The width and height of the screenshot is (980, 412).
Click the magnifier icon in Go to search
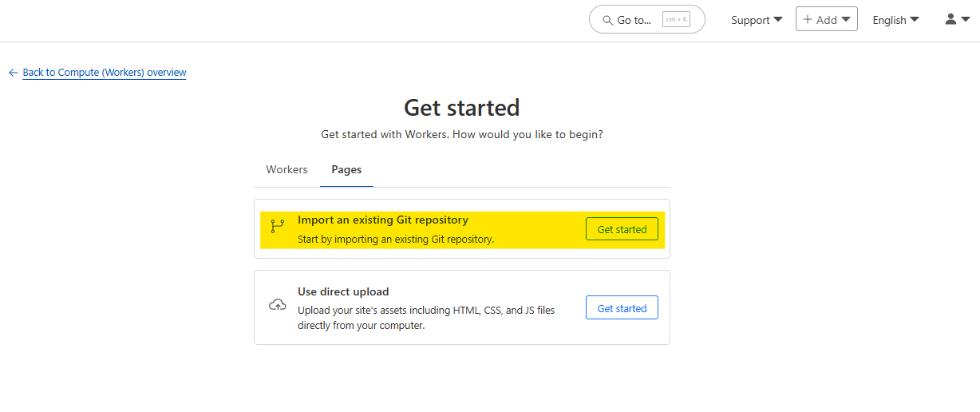click(608, 20)
